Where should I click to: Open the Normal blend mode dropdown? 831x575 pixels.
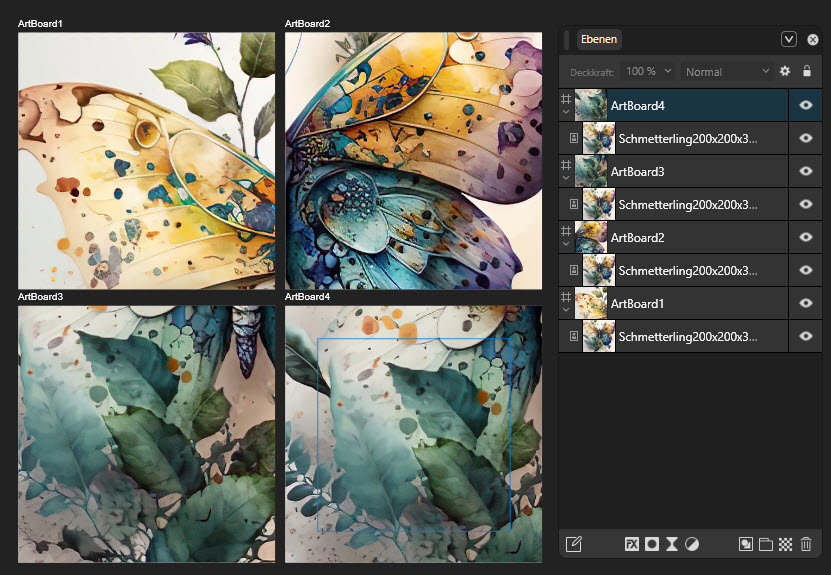click(727, 72)
